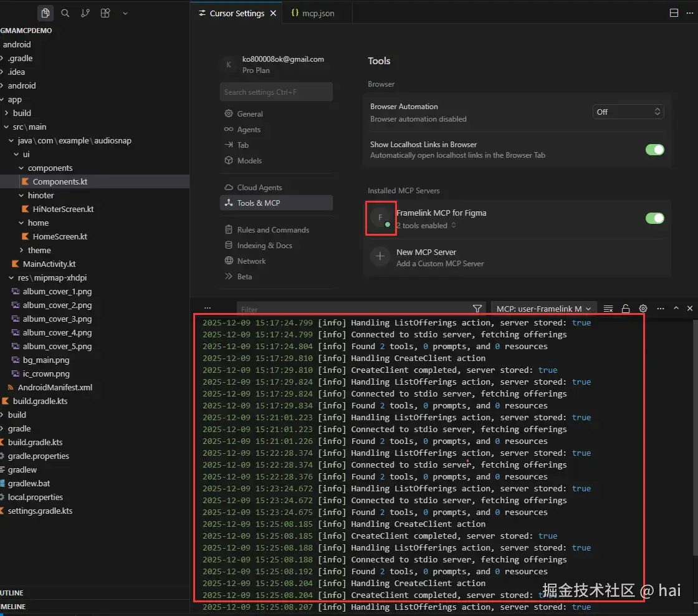698x616 pixels.
Task: Open the Search view icon
Action: [65, 13]
